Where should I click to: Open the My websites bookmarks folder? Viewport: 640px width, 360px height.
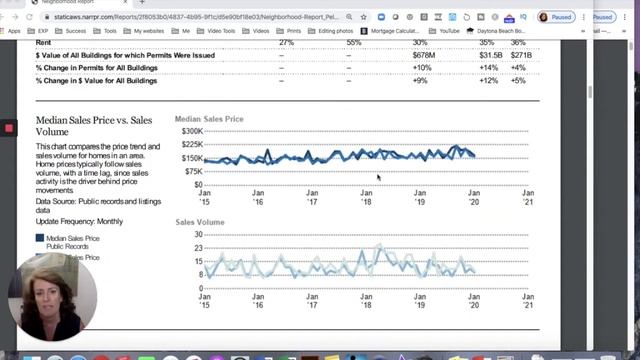coord(144,31)
